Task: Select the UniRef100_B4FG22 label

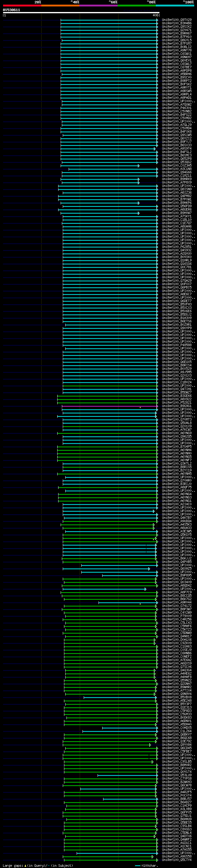Action: 177,115
